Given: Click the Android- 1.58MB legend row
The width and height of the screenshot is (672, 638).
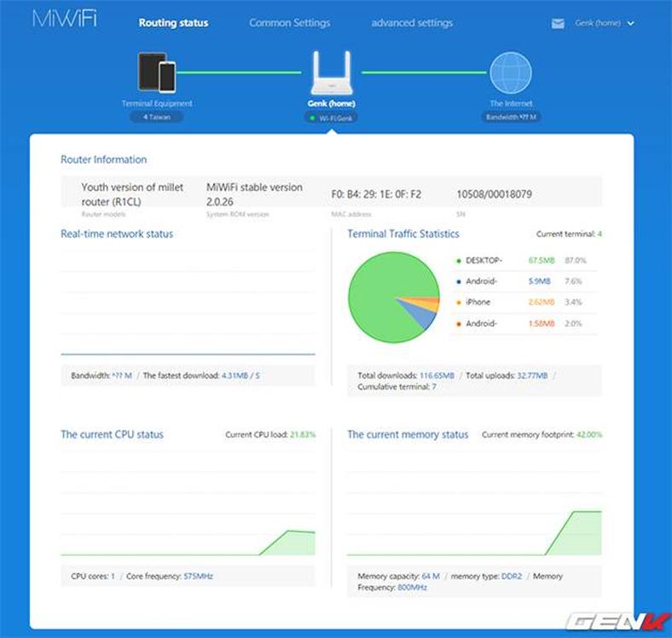Looking at the screenshot, I should (x=524, y=323).
